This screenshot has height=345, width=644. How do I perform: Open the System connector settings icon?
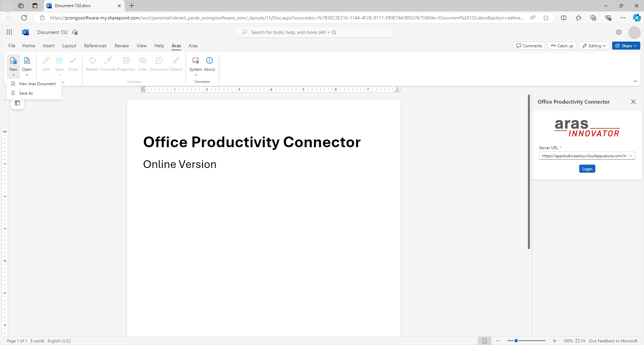(196, 61)
